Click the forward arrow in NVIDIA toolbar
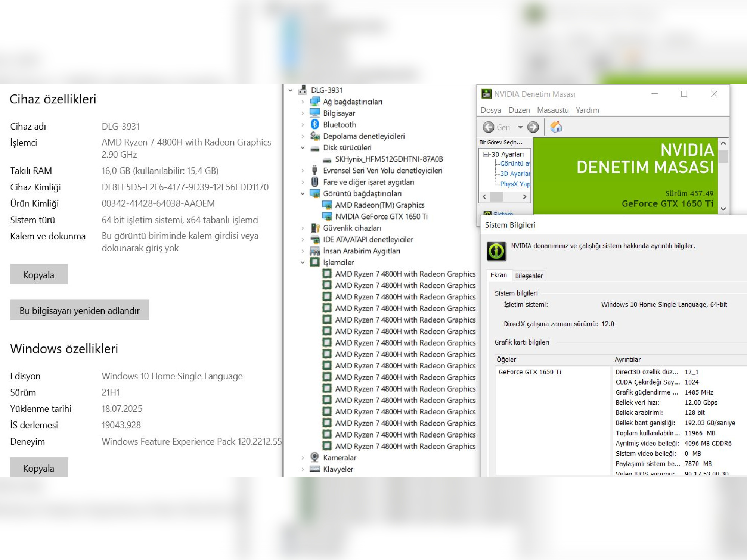Image resolution: width=747 pixels, height=560 pixels. click(533, 127)
